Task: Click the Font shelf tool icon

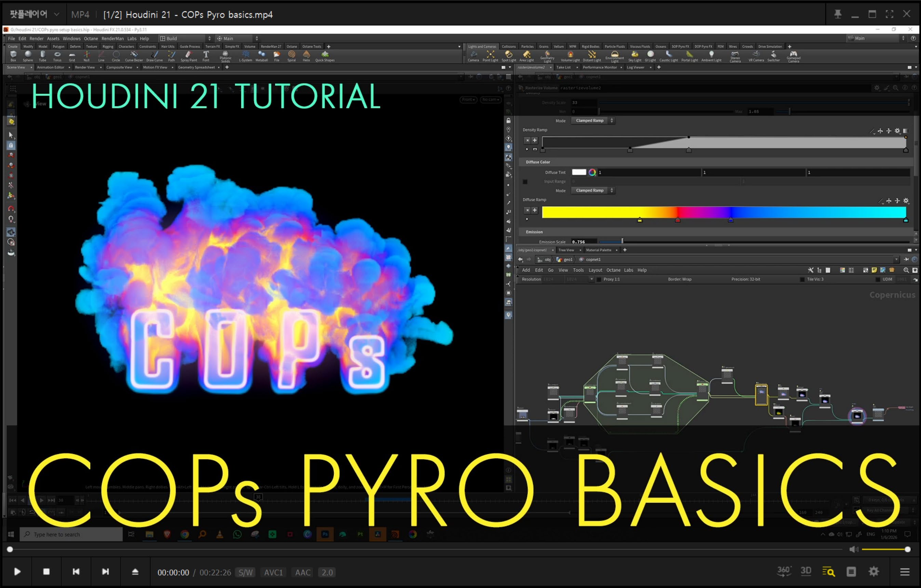Action: click(x=206, y=56)
